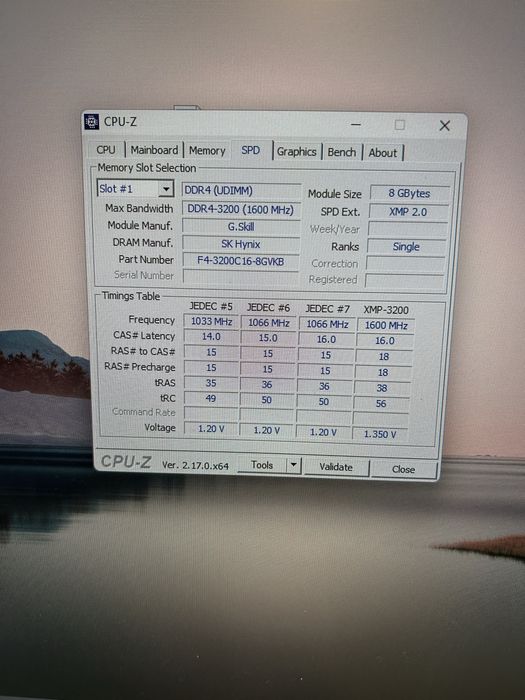525x700 pixels.
Task: Open the Memory tab
Action: point(207,150)
